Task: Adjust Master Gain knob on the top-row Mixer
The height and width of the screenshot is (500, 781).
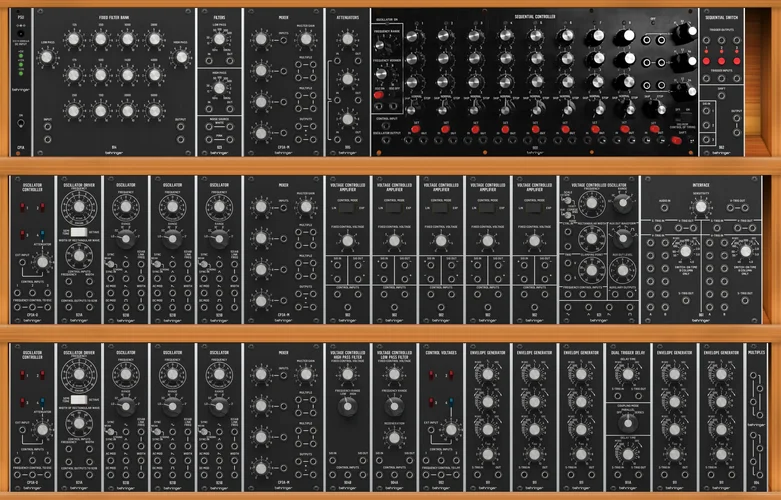Action: click(306, 39)
